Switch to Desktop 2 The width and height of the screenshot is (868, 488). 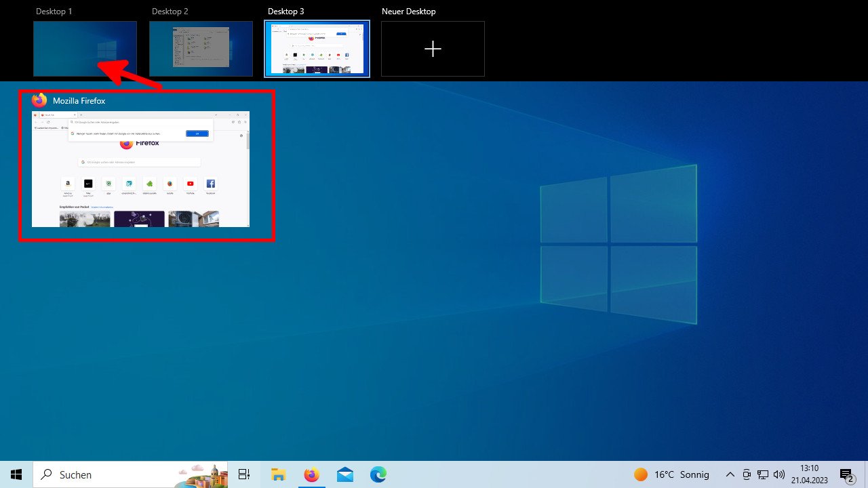click(201, 48)
